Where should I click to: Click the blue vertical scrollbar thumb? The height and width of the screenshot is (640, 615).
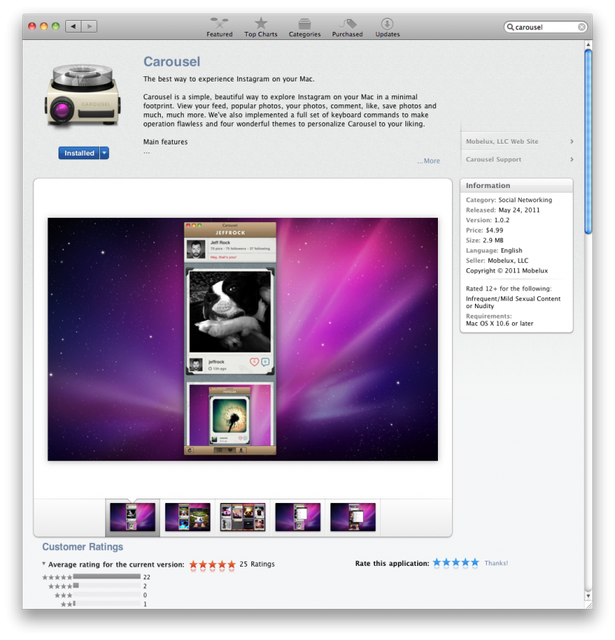coord(588,142)
